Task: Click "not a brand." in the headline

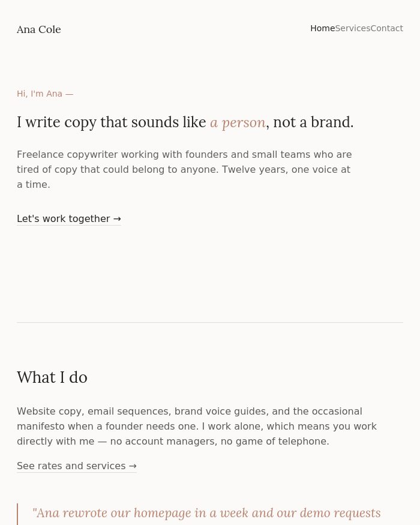Action: [x=313, y=122]
